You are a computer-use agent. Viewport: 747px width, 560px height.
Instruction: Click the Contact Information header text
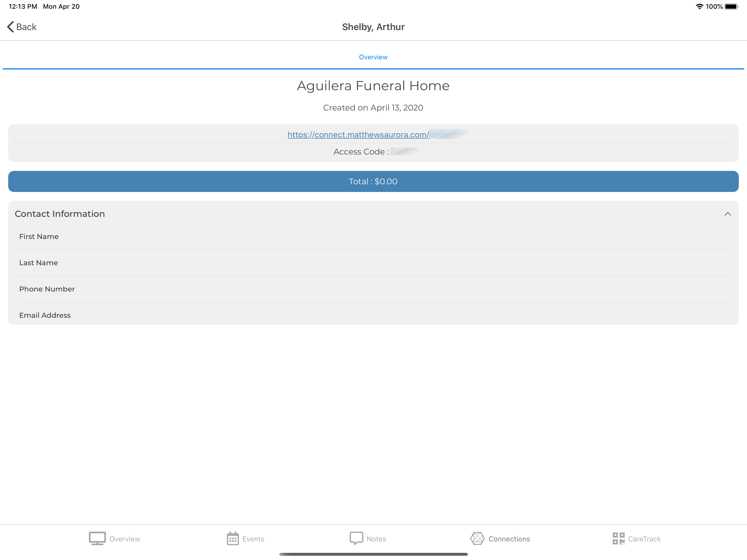click(x=60, y=214)
